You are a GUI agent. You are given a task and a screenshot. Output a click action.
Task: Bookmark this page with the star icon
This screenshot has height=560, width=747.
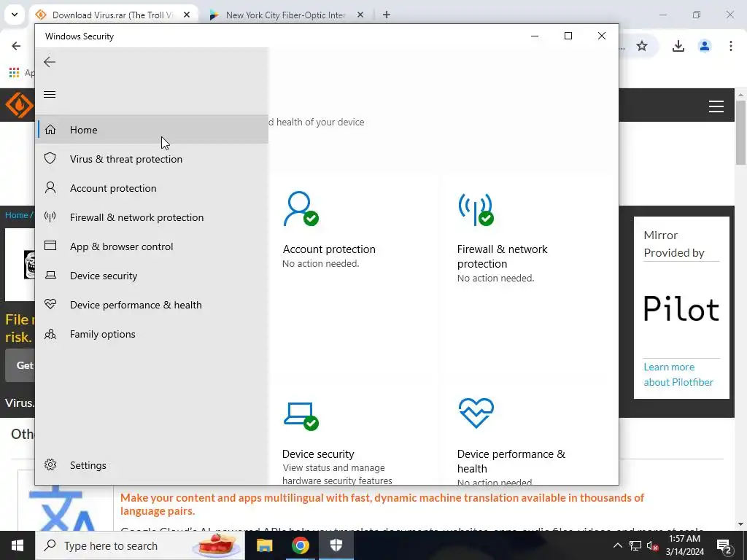click(642, 46)
